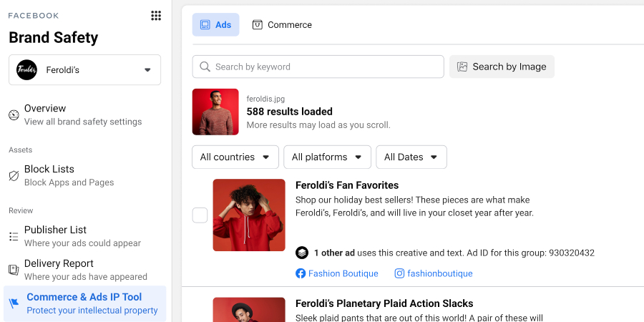The width and height of the screenshot is (644, 322).
Task: Click the Delivery Report icon
Action: (14, 270)
